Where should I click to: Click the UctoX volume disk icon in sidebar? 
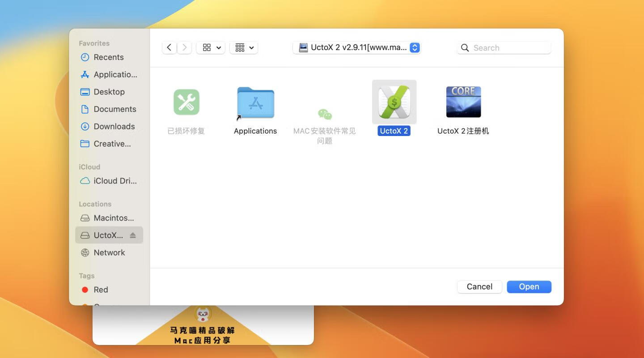click(x=85, y=235)
